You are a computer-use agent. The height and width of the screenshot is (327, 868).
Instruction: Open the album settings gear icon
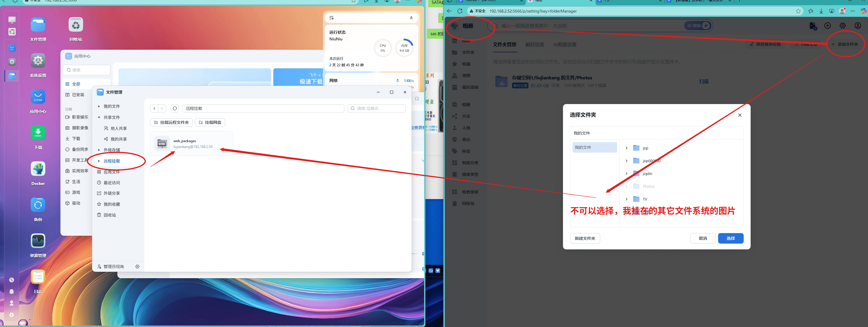(842, 26)
